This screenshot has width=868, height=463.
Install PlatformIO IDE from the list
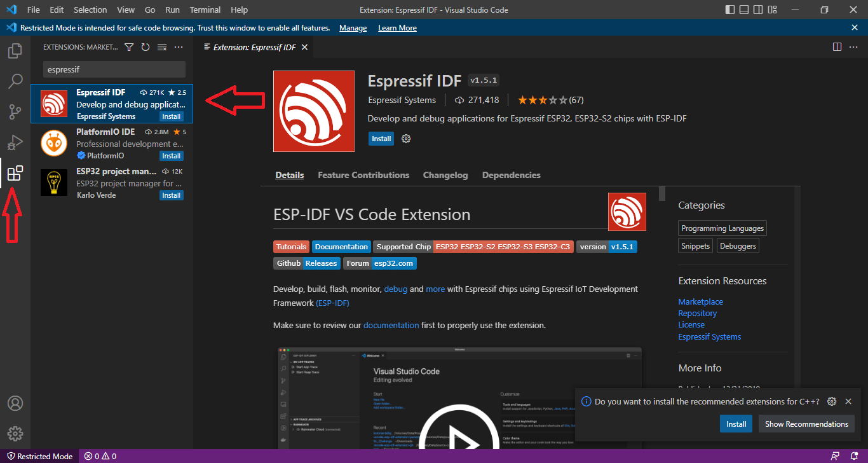point(172,156)
